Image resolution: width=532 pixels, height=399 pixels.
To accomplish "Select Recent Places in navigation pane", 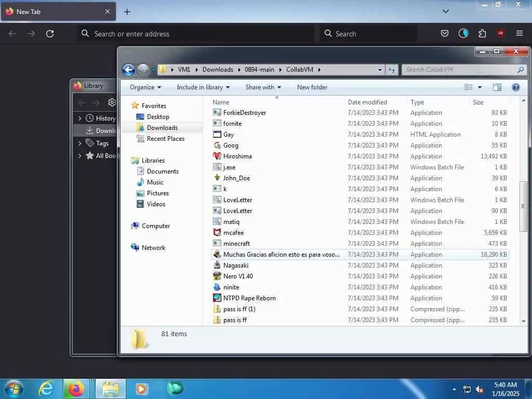I will (161, 138).
